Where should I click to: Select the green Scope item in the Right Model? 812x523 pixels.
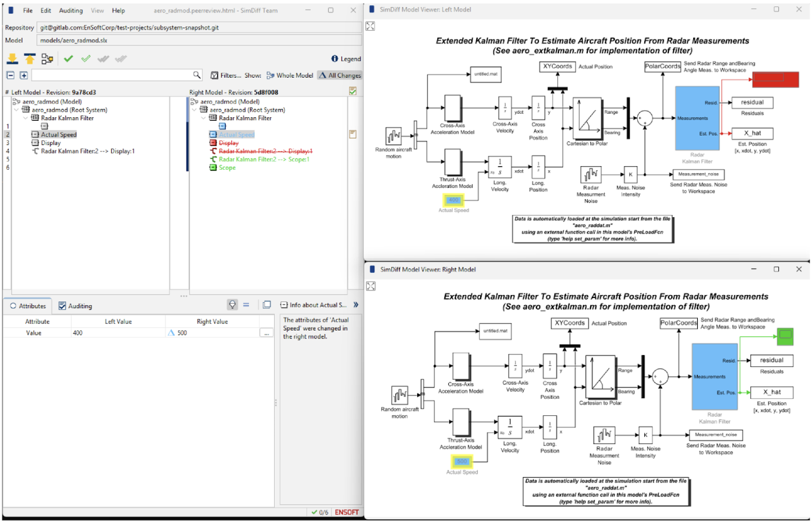tap(227, 168)
